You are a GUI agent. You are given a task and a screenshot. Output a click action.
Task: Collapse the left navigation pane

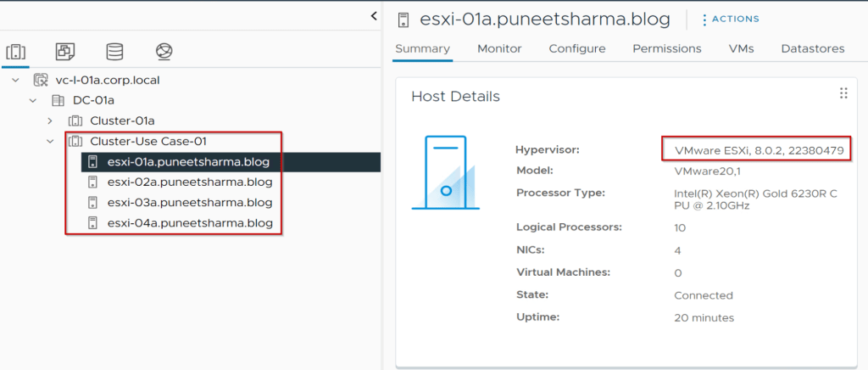coord(374,16)
